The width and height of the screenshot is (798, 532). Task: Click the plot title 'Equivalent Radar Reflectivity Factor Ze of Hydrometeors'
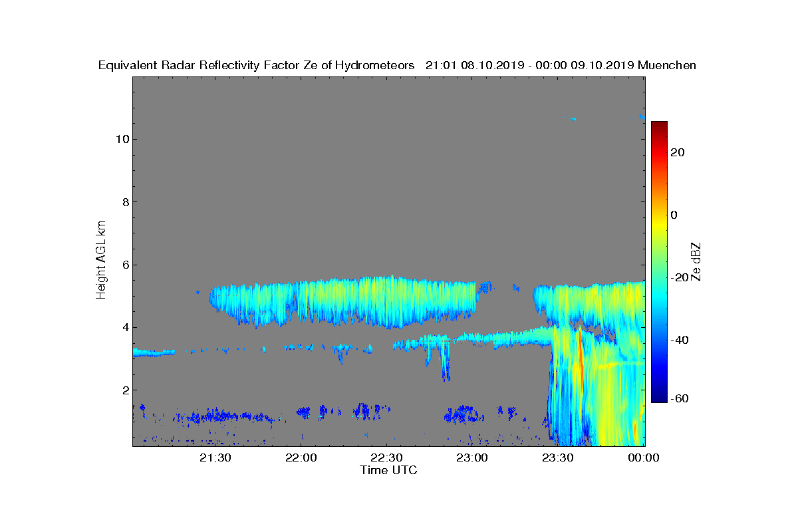coord(257,65)
